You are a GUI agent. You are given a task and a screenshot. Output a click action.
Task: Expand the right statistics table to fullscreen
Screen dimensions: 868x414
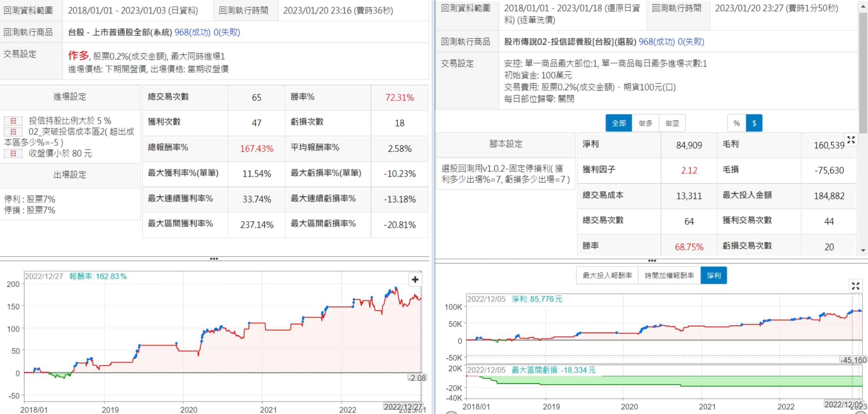(851, 140)
